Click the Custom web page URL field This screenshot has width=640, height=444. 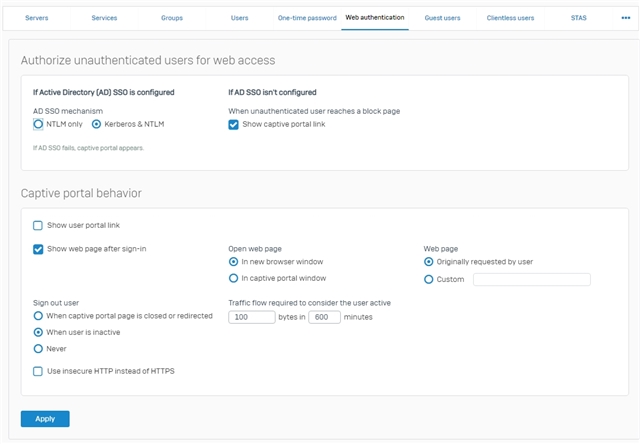(x=532, y=280)
